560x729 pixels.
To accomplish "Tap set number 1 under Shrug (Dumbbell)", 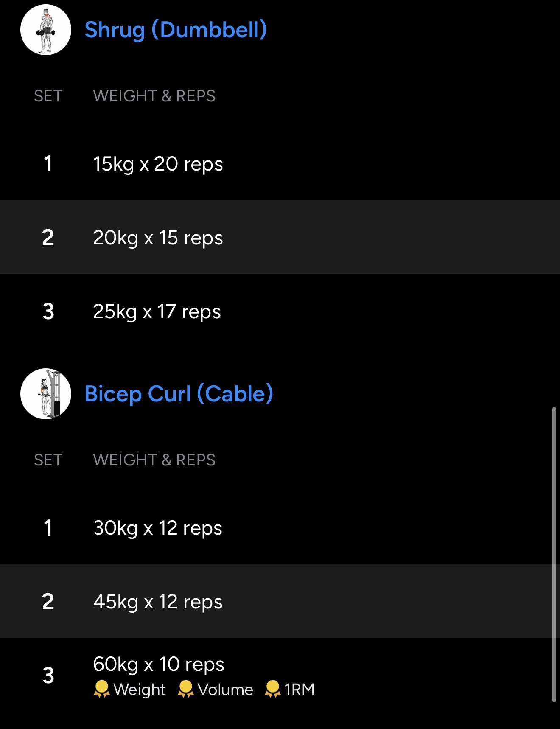I will tap(48, 164).
